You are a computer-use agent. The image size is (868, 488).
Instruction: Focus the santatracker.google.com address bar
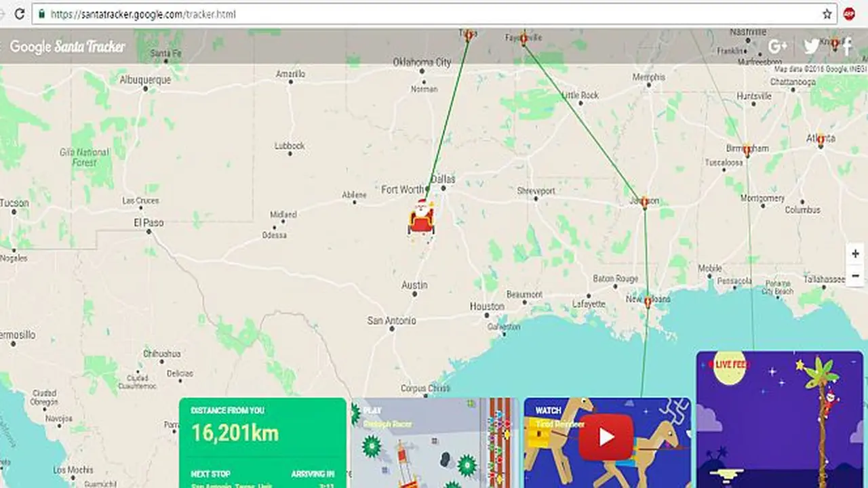click(434, 14)
